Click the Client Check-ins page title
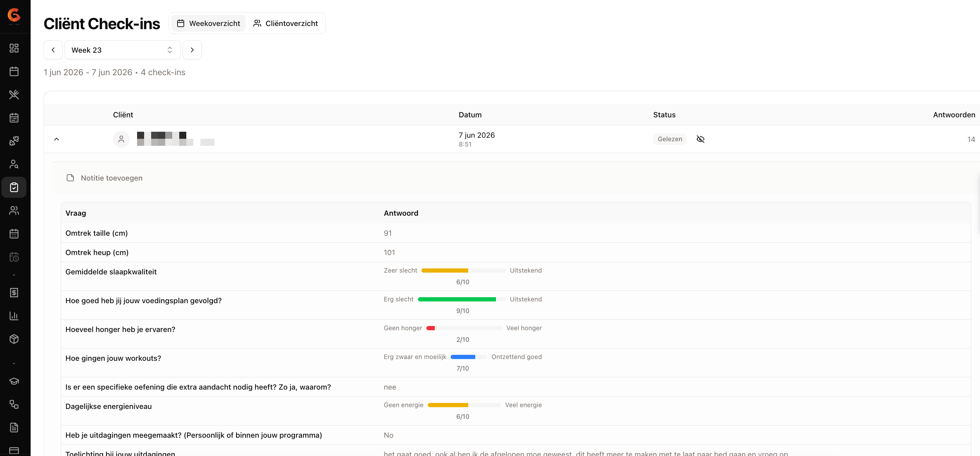This screenshot has height=456, width=980. point(102,24)
